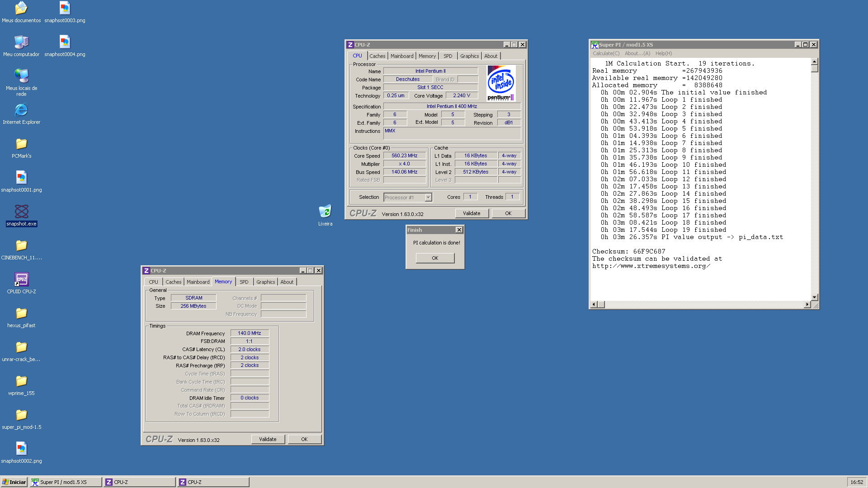
Task: Click Super PI horizontal scrollbar left arrow
Action: click(x=594, y=305)
